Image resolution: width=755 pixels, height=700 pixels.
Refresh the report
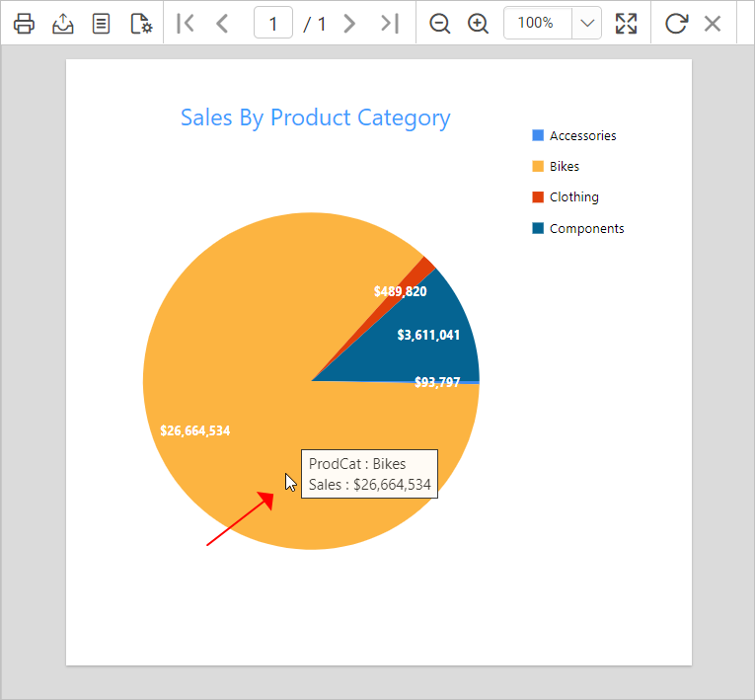[x=676, y=23]
